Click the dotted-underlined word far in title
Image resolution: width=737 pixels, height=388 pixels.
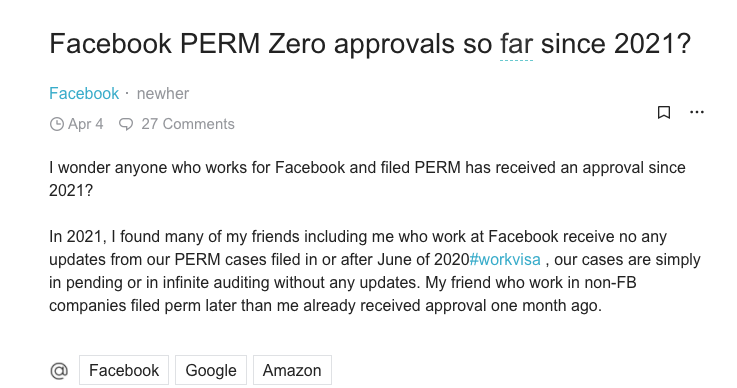click(x=516, y=44)
